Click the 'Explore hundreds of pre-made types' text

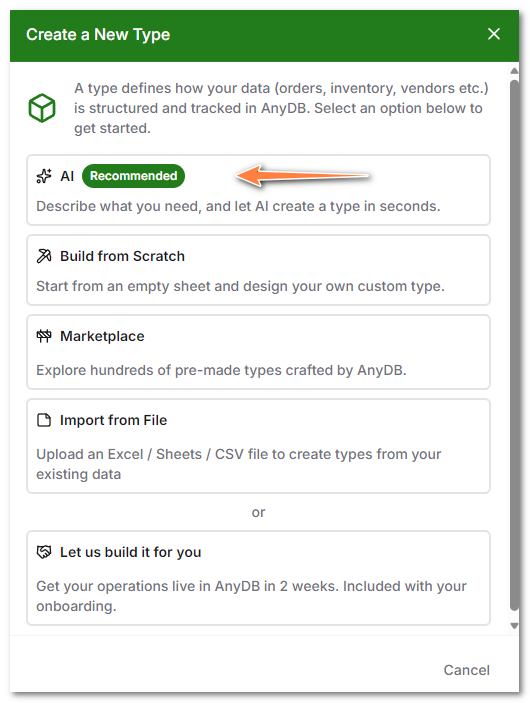[x=221, y=370]
